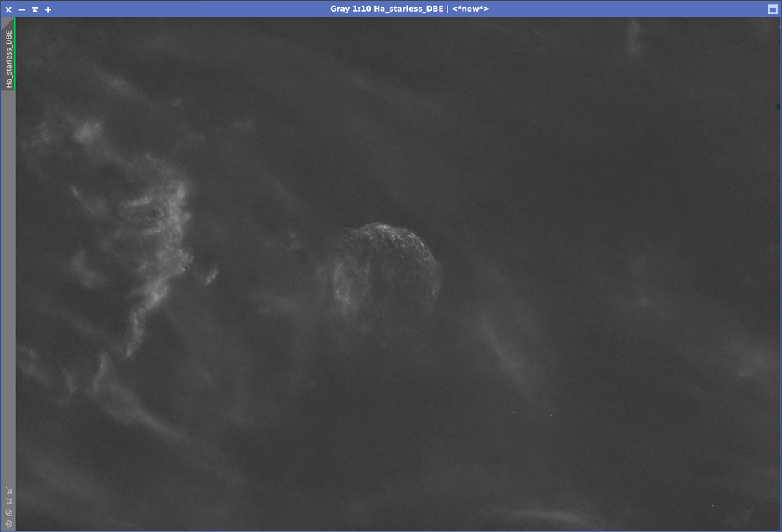Click the round shell nebula in image center
The width and height of the screenshot is (782, 532).
[x=387, y=271]
